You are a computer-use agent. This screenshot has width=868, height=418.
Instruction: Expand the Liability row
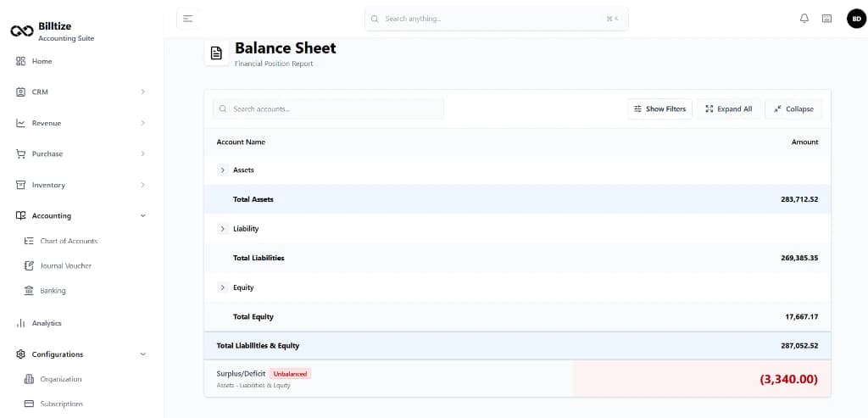pos(223,229)
